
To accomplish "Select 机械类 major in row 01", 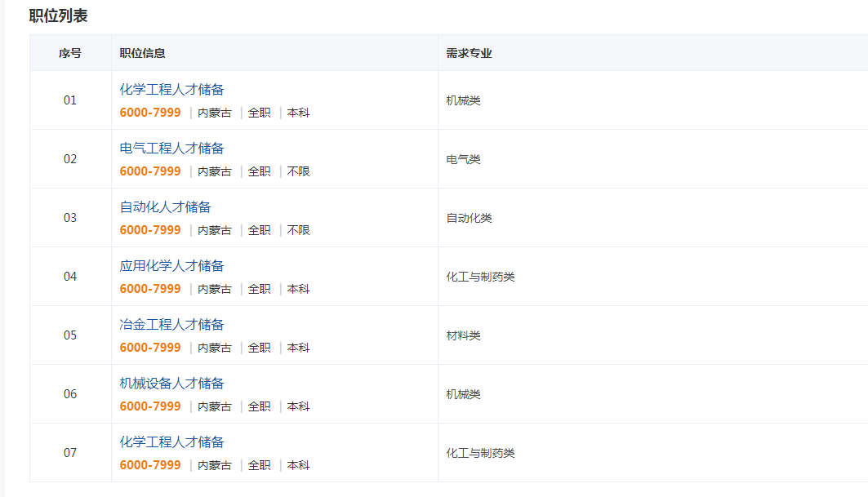I will click(463, 100).
